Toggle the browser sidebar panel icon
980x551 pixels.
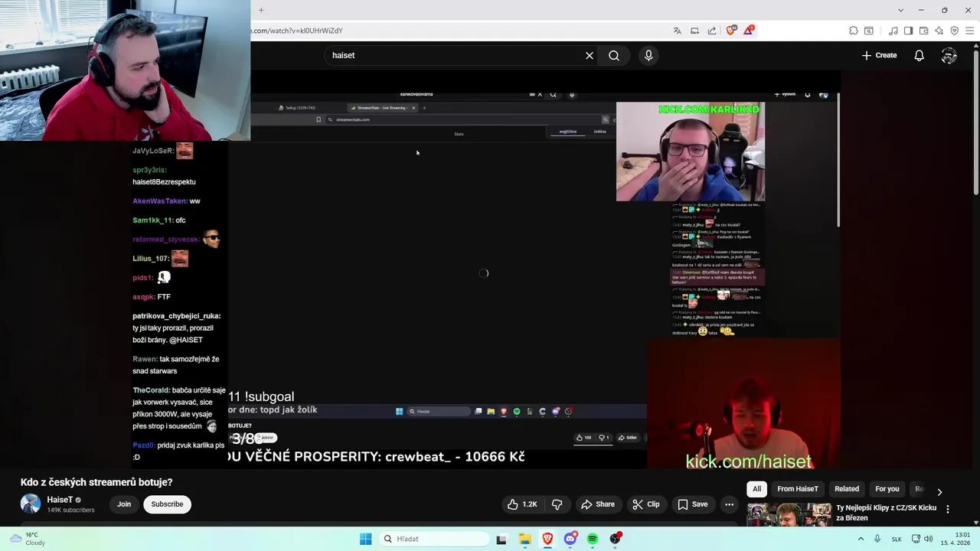908,31
